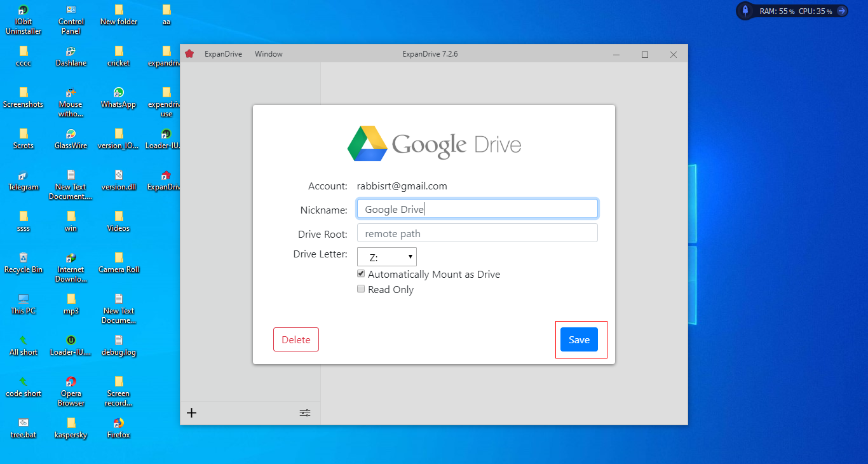868x464 pixels.
Task: Select the Dashlane desktop icon
Action: [x=71, y=51]
